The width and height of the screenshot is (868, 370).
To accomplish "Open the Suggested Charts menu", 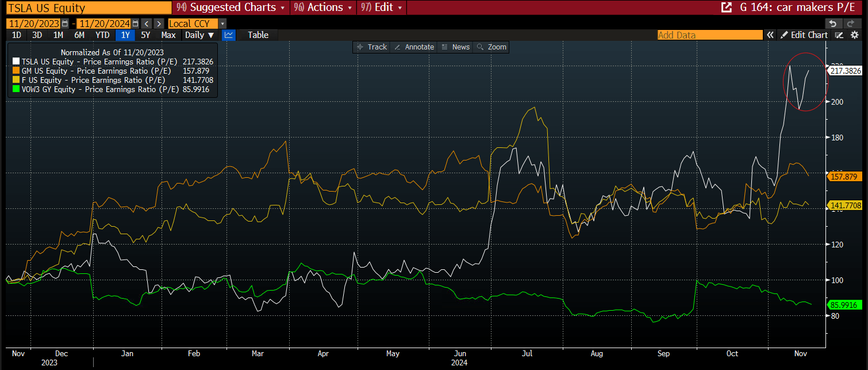I will [x=231, y=7].
